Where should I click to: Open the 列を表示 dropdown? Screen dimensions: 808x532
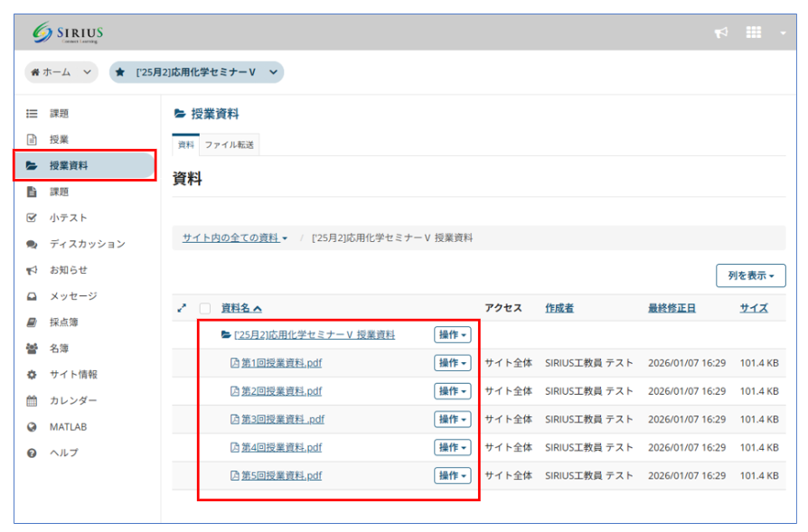coord(750,275)
